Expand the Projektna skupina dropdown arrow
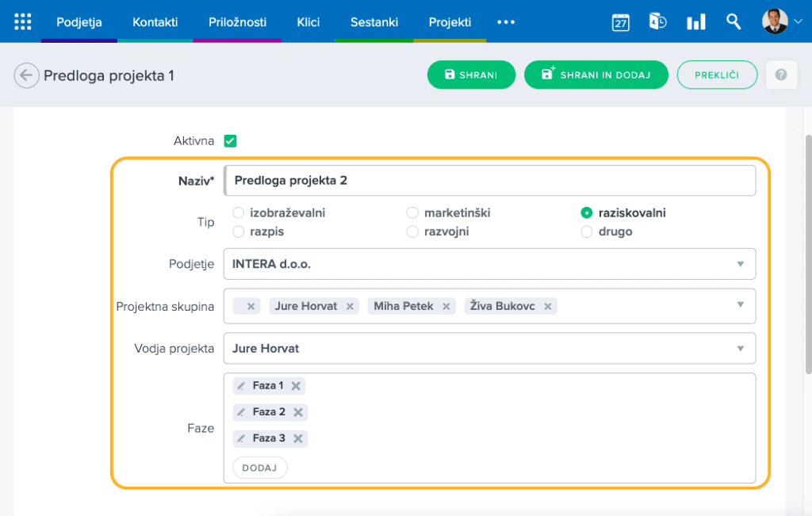 pos(740,304)
